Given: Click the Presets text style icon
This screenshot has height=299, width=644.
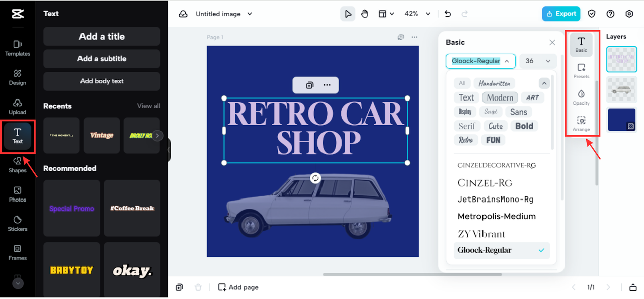Looking at the screenshot, I should 581,70.
